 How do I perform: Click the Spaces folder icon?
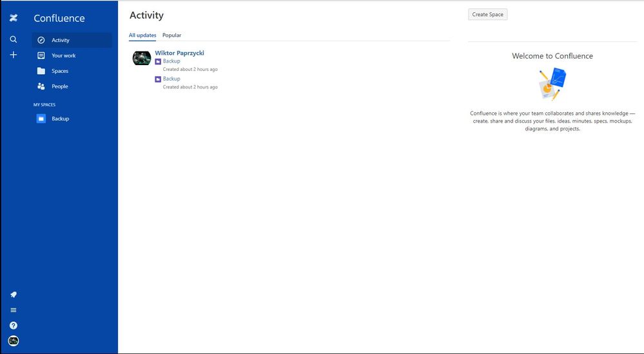tap(41, 71)
